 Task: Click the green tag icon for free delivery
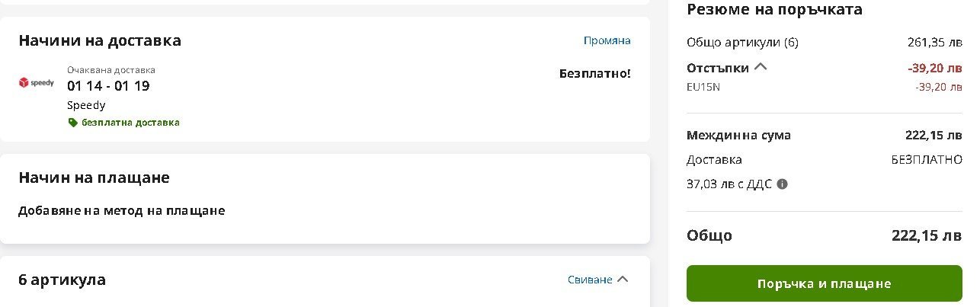pyautogui.click(x=72, y=123)
